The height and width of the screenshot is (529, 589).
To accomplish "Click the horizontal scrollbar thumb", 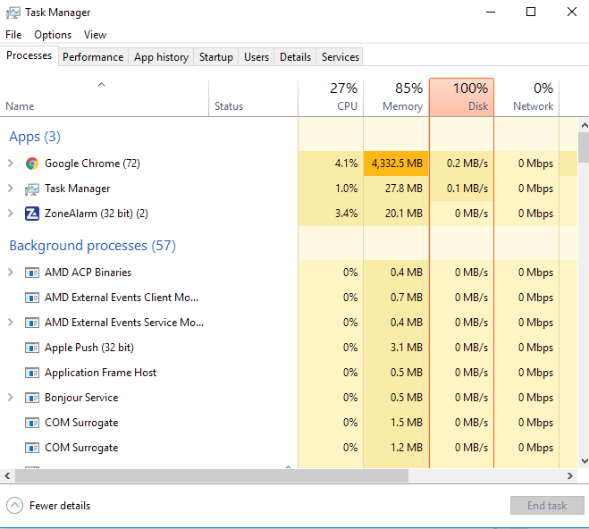I will [x=211, y=476].
